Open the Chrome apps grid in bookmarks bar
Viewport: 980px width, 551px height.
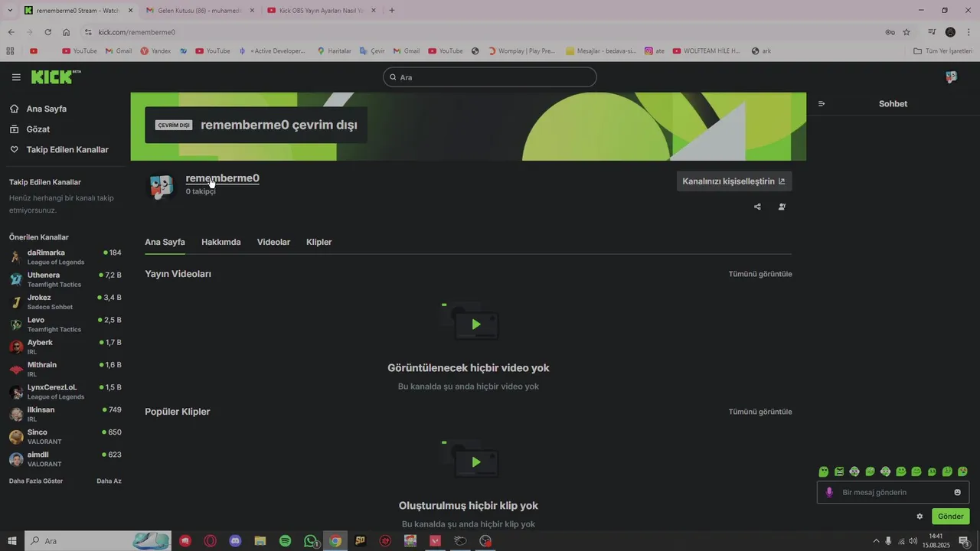click(x=10, y=51)
